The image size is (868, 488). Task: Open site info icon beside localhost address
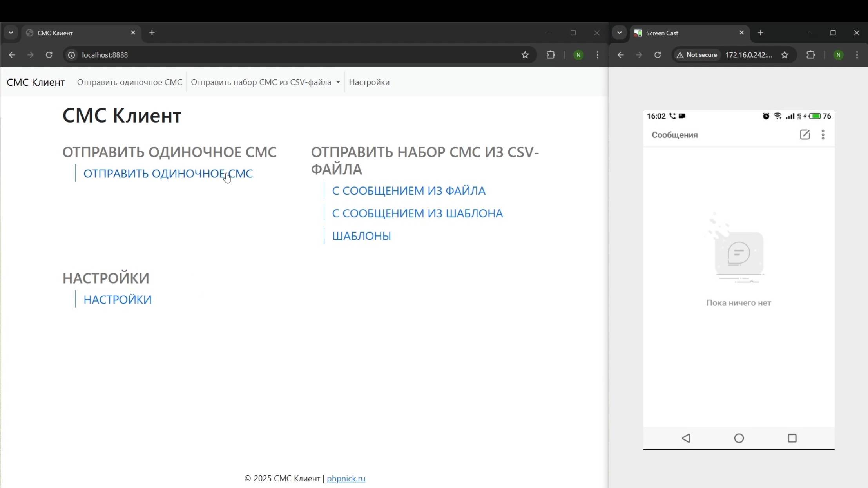pyautogui.click(x=72, y=55)
